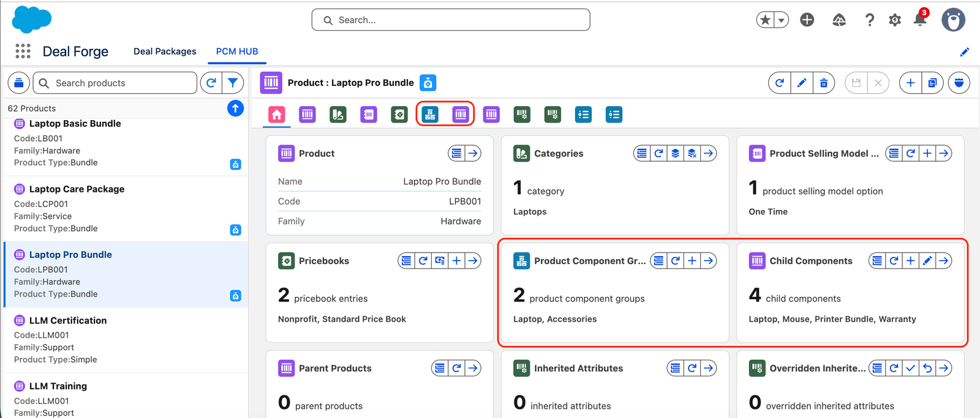
Task: Open the App Launcher grid
Action: click(23, 51)
